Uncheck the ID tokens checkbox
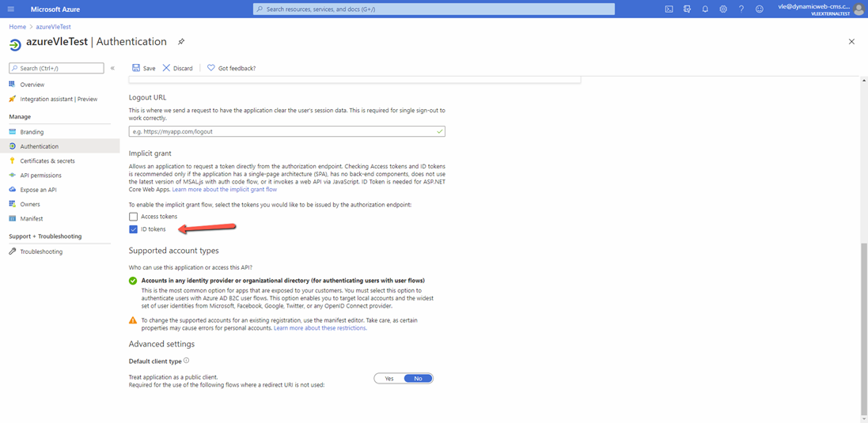The height and width of the screenshot is (423, 868). point(133,229)
